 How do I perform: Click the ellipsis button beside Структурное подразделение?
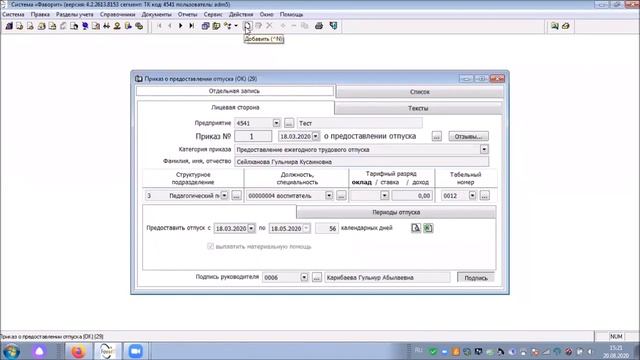(236, 196)
